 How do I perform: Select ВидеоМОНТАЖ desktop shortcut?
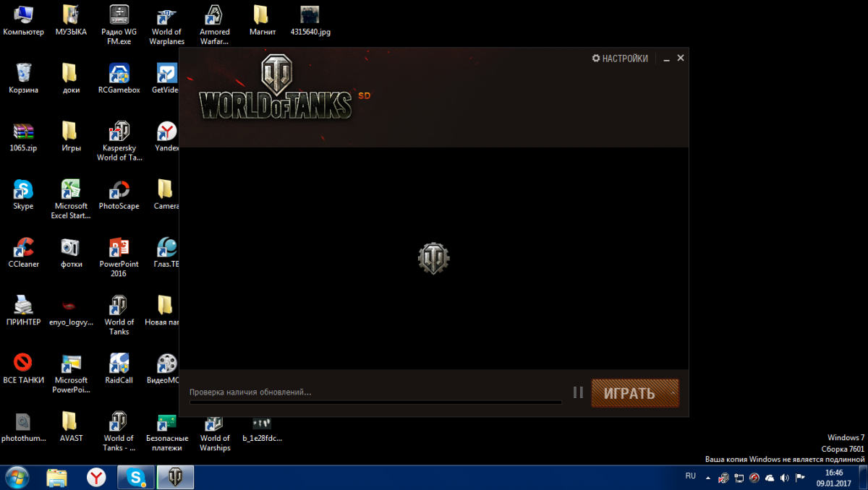point(164,369)
